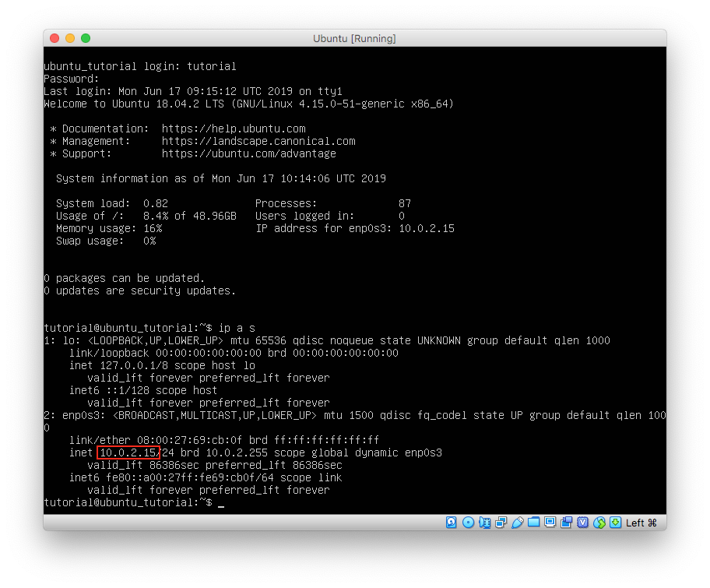Click the 'Users logged in: 0' entry
The height and width of the screenshot is (588, 710).
coord(330,216)
